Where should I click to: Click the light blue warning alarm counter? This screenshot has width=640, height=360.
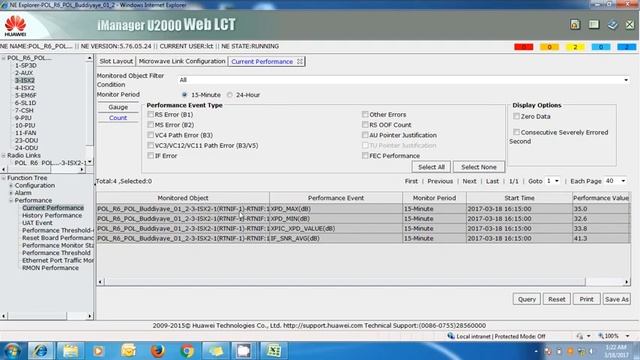tap(601, 47)
